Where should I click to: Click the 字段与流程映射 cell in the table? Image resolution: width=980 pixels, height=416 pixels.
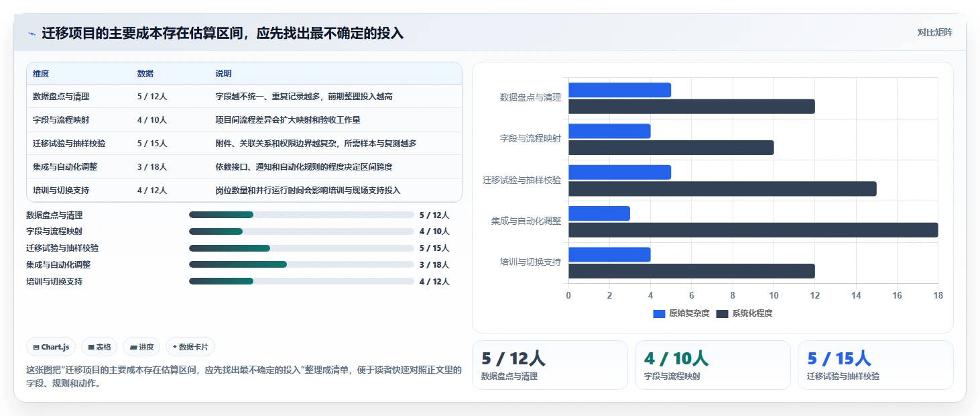(61, 120)
